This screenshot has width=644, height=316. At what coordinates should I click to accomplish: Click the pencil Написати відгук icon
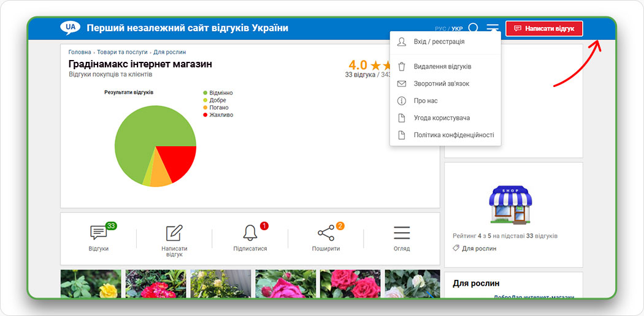(x=174, y=233)
